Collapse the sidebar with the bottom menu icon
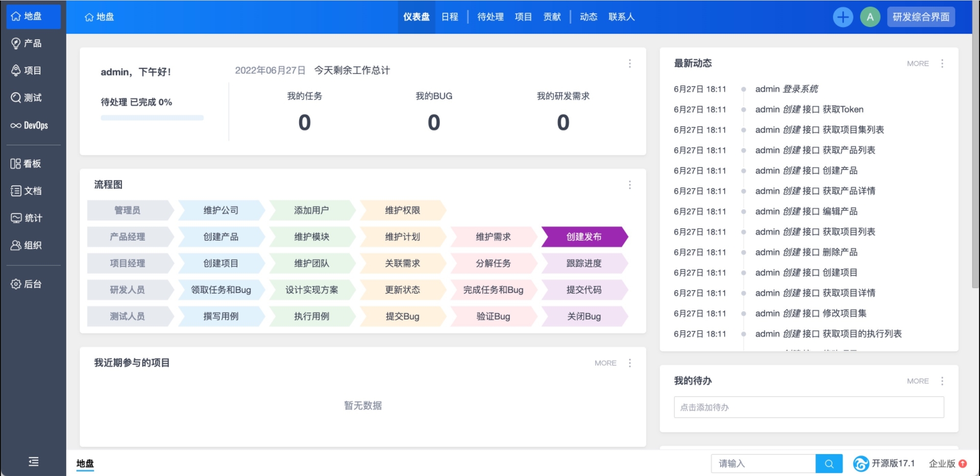The image size is (980, 476). (34, 462)
